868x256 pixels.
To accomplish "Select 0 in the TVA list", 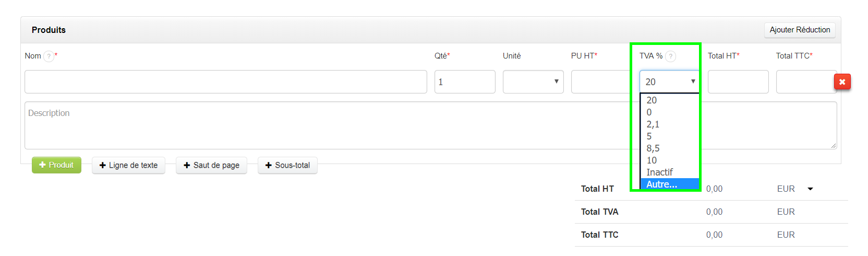I will pyautogui.click(x=649, y=112).
